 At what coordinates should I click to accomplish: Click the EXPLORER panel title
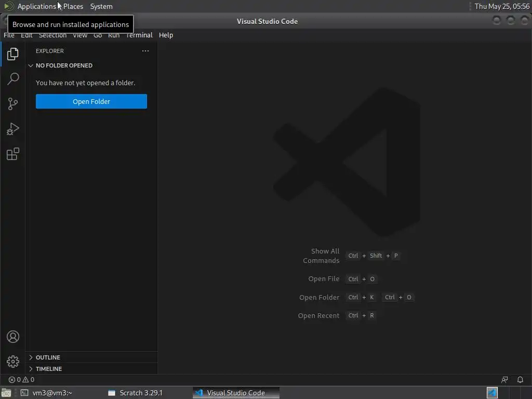[49, 51]
